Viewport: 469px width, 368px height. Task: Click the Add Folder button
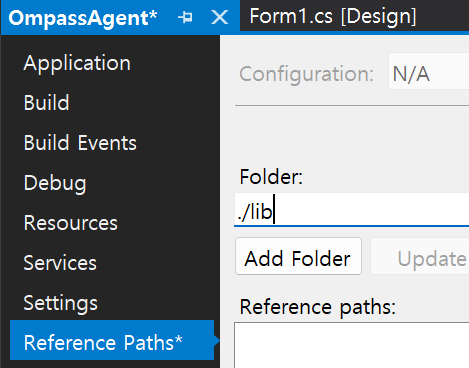click(x=298, y=256)
